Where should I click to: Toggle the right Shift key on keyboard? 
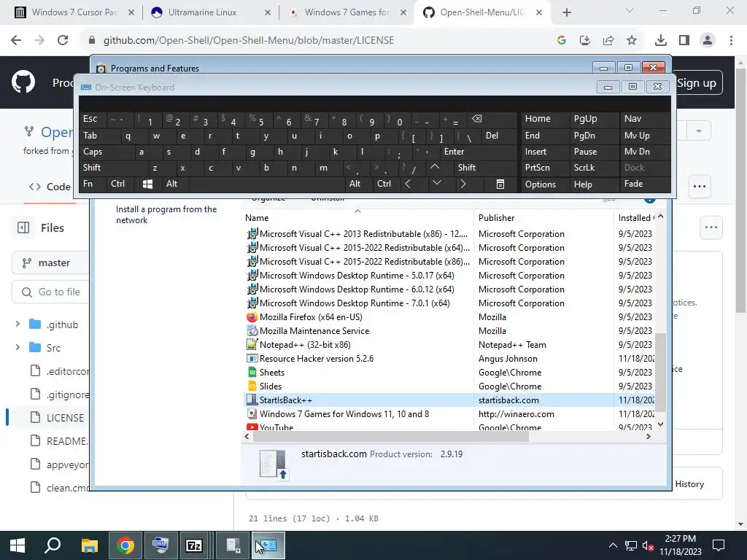click(485, 168)
